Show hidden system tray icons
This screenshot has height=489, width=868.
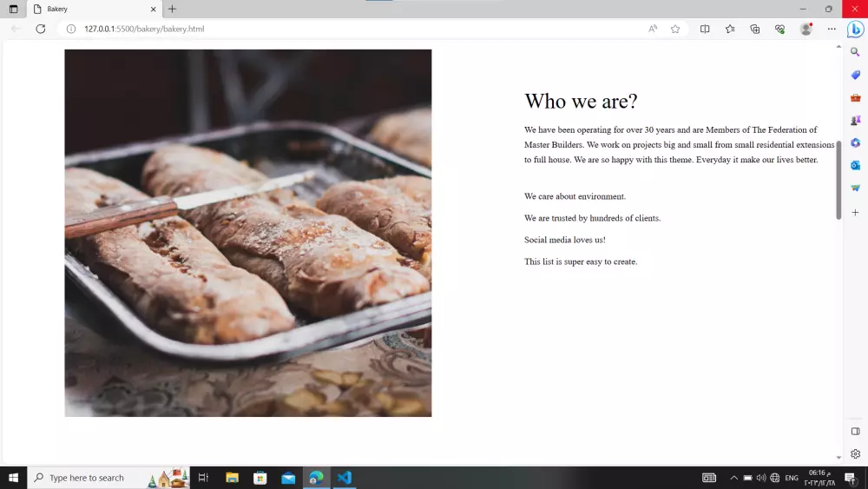(x=734, y=478)
